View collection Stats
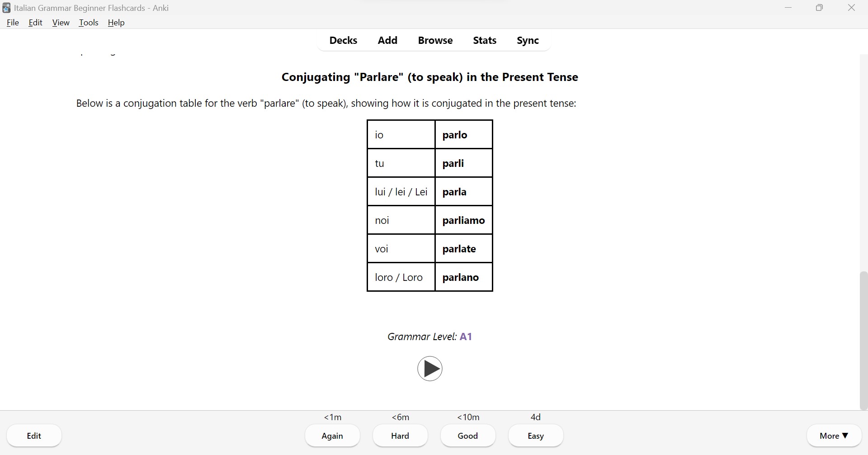 tap(484, 40)
